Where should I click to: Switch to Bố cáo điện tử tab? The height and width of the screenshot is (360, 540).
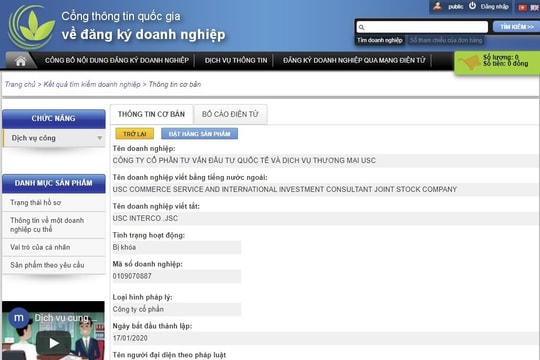(x=230, y=114)
